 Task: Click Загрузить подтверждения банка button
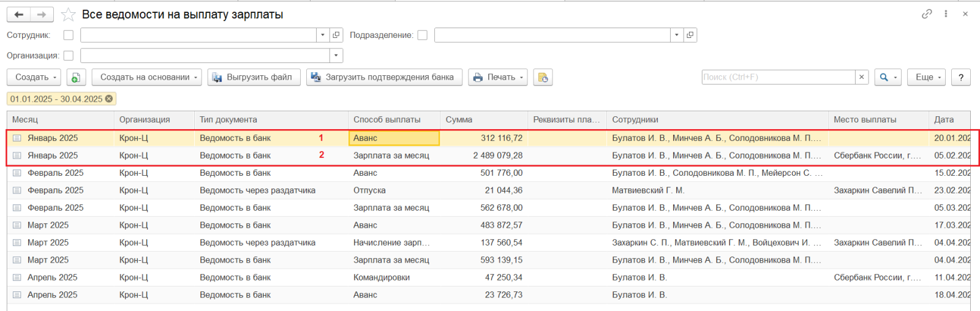pyautogui.click(x=384, y=77)
